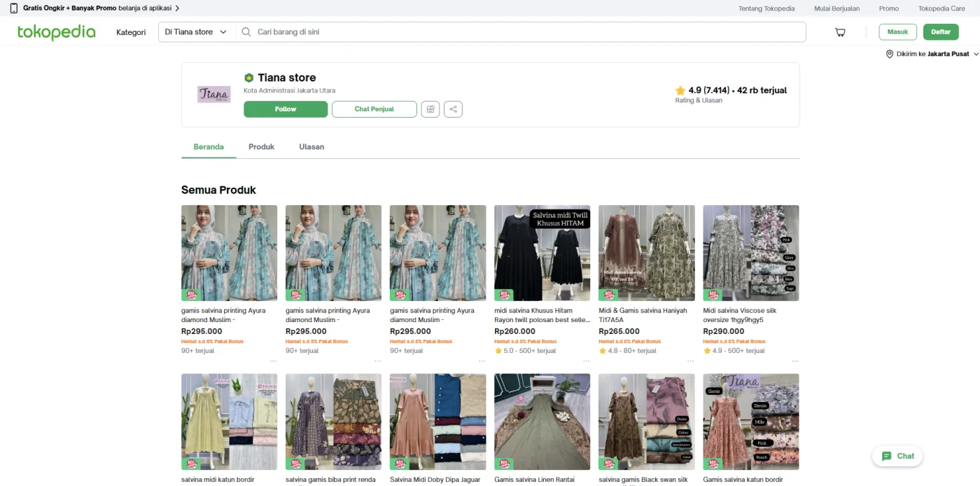Viewport: 980px width, 486px height.
Task: Click the search magnifier icon
Action: point(246,32)
